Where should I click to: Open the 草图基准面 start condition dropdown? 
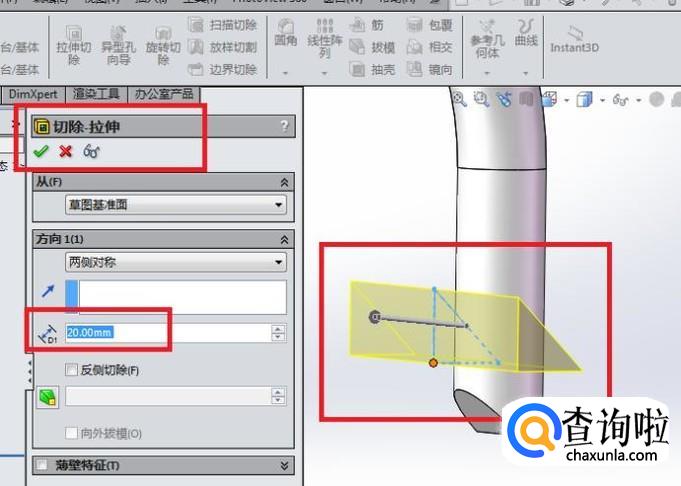pos(175,205)
